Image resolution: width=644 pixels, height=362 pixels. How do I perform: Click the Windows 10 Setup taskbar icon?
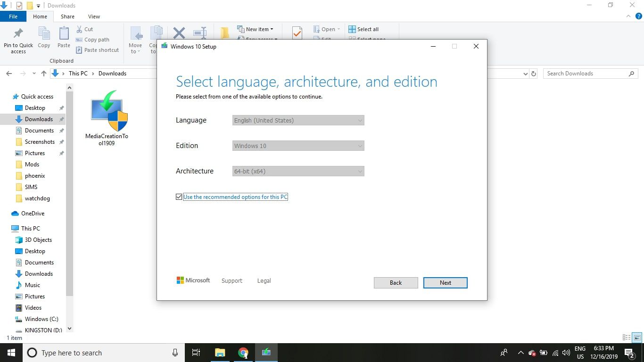tap(266, 353)
